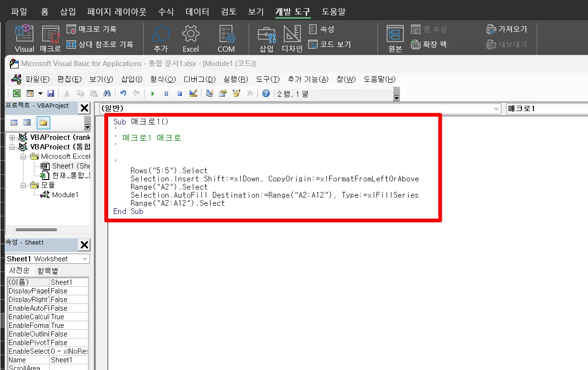This screenshot has width=588, height=370.
Task: Click 가져오기 on the Developer ribbon
Action: [508, 29]
